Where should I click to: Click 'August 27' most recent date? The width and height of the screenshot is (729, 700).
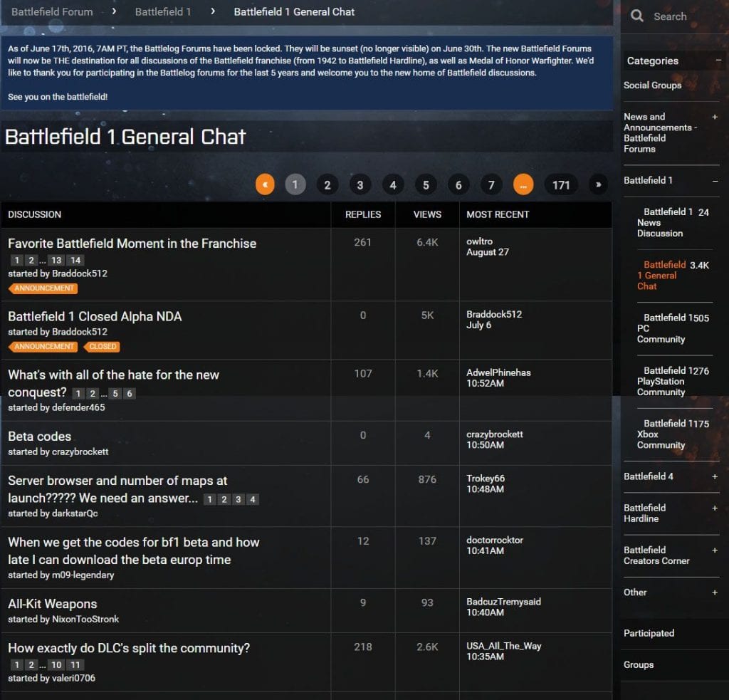pos(488,252)
